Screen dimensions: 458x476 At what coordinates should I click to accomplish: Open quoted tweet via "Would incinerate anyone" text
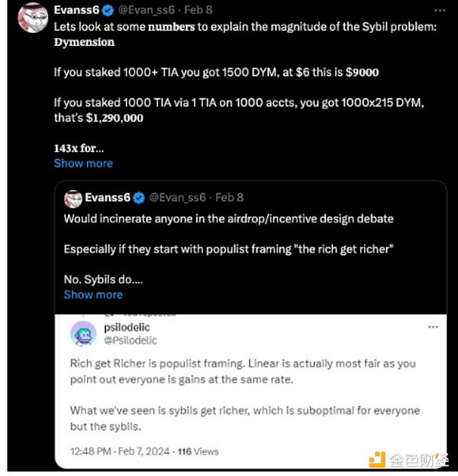tap(228, 219)
